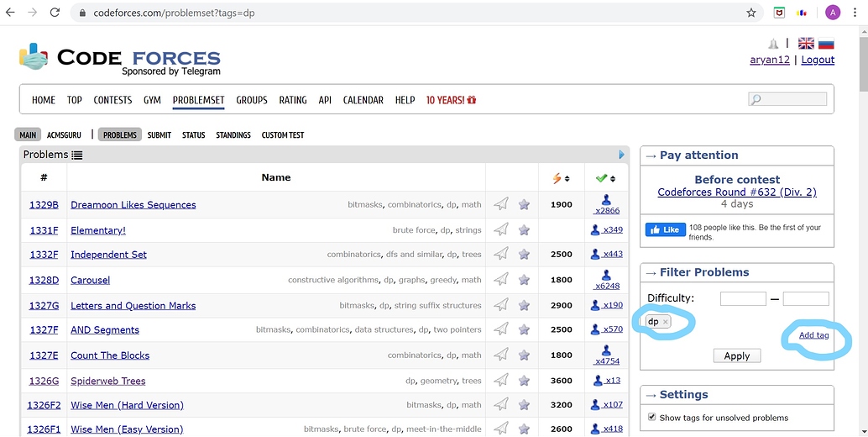Click the browser back arrow

click(10, 12)
